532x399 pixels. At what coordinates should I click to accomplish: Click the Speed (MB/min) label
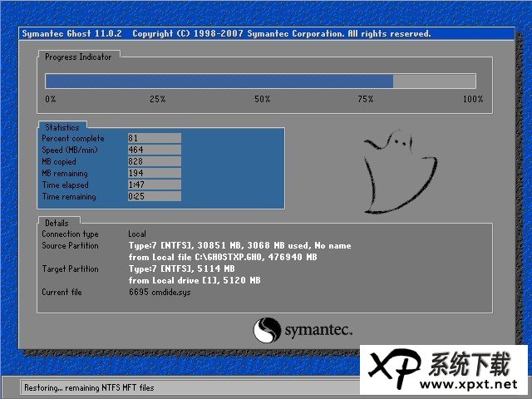point(70,150)
